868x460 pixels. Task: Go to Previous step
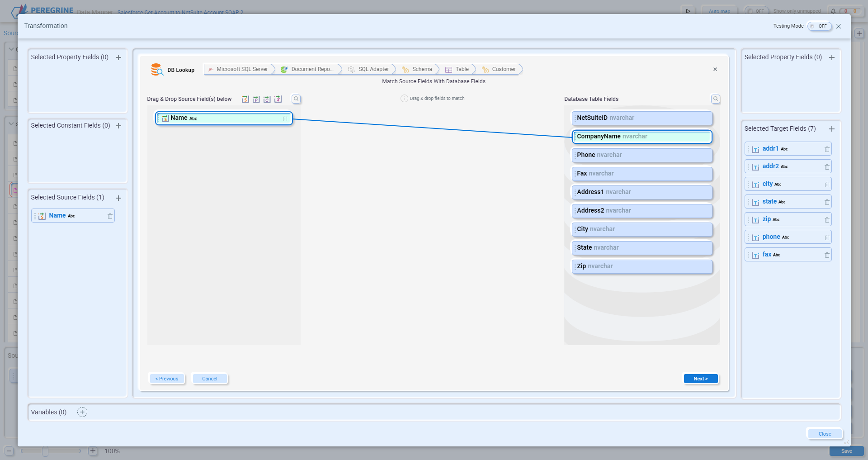[x=167, y=379]
